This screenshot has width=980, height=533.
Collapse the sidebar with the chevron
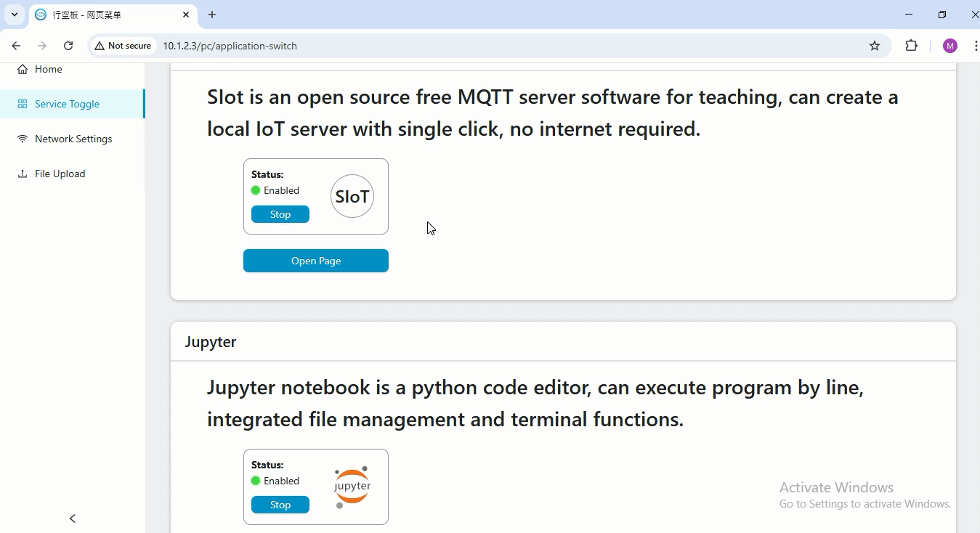coord(73,518)
